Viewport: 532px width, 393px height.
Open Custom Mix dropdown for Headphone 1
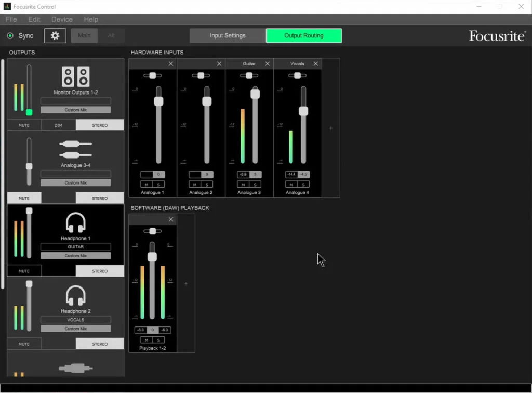coord(76,256)
